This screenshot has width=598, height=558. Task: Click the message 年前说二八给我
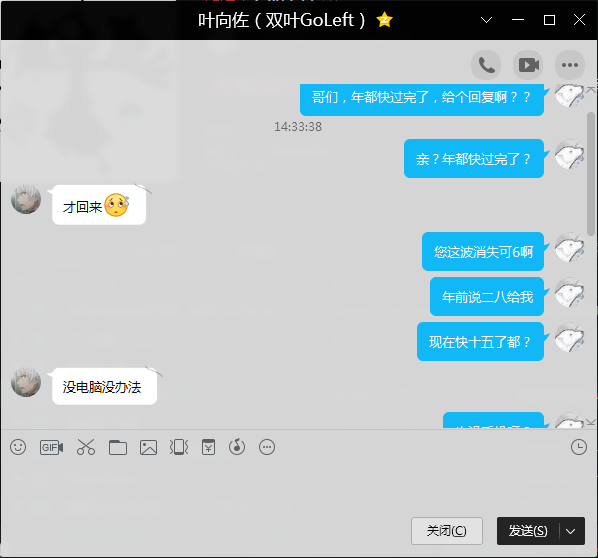pyautogui.click(x=487, y=296)
